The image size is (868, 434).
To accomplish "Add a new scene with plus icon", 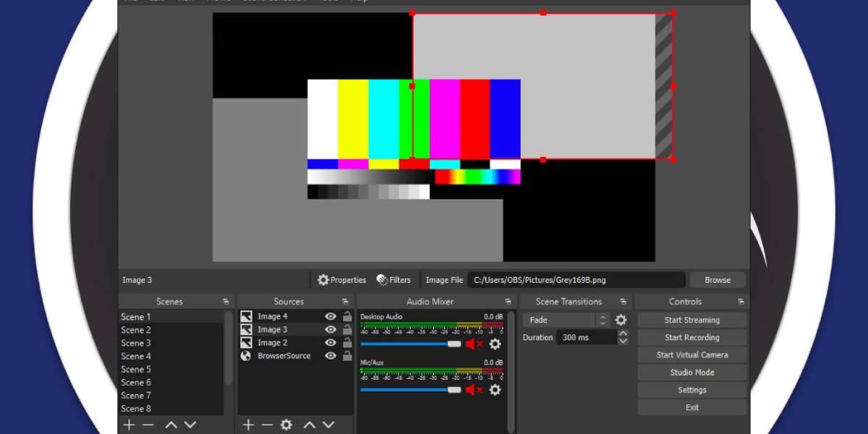I will point(129,425).
